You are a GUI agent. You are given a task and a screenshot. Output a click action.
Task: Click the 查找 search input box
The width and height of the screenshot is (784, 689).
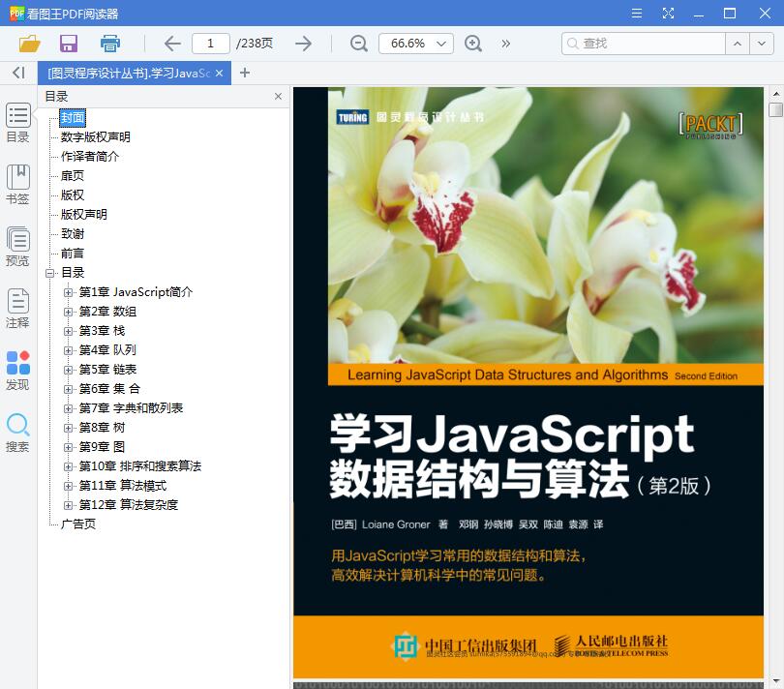[643, 44]
